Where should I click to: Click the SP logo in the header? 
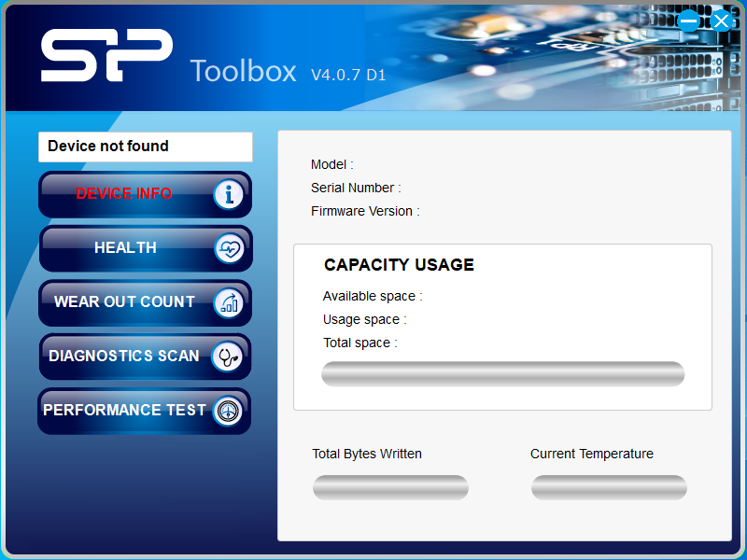pyautogui.click(x=106, y=55)
